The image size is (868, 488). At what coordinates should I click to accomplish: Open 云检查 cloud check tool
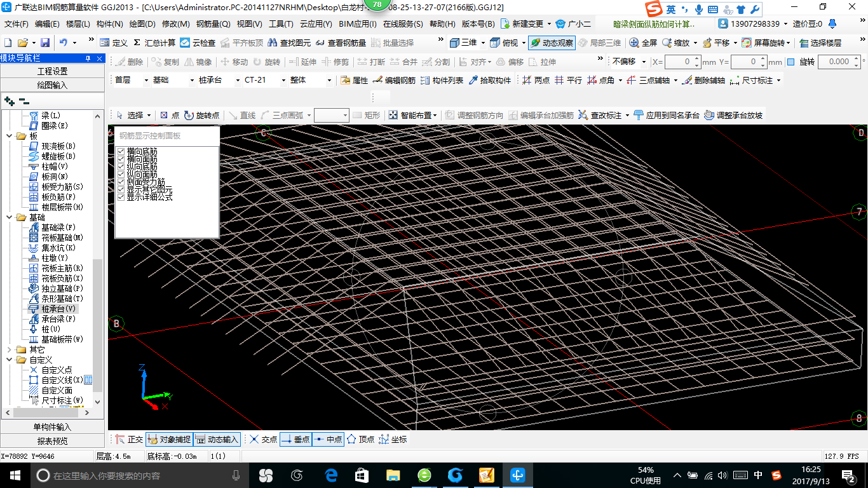[x=198, y=43]
